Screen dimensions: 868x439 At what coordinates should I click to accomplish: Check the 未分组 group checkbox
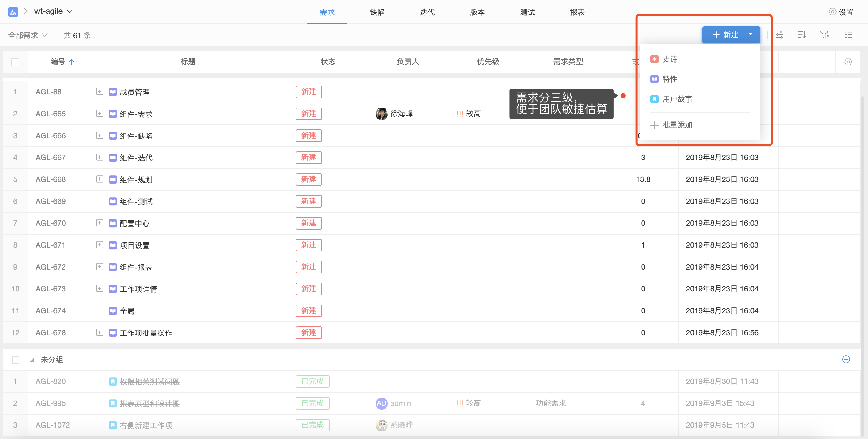coord(16,360)
